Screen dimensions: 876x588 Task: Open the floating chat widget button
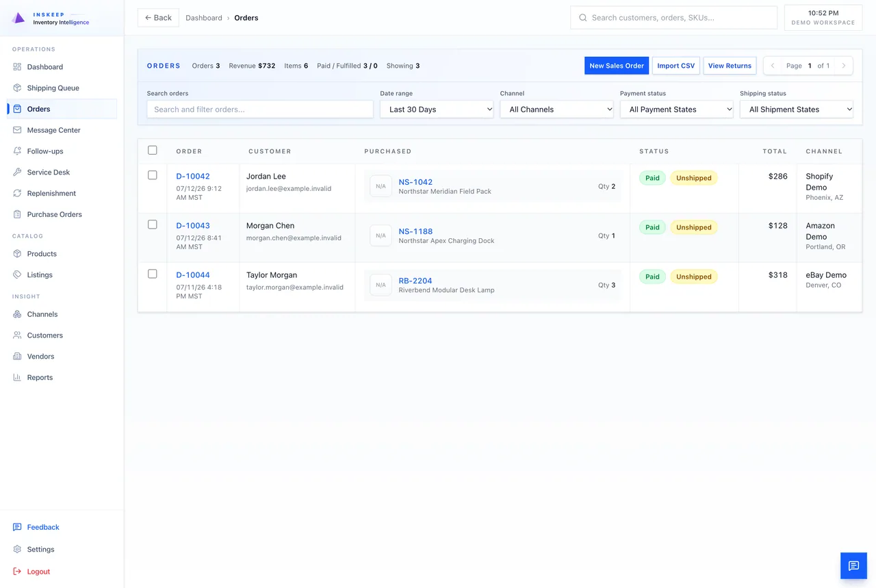tap(853, 565)
